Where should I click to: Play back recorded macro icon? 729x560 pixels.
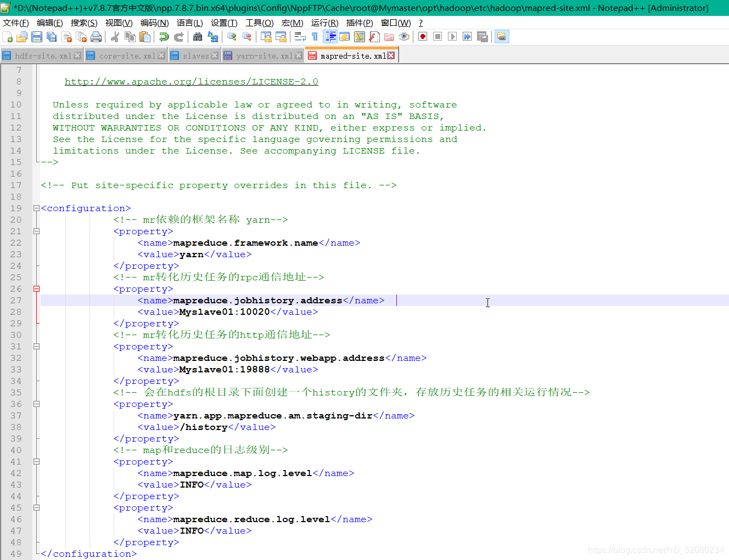click(452, 37)
